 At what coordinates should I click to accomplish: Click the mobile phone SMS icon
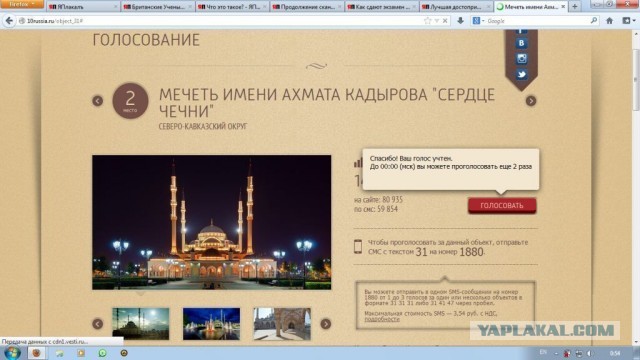tap(358, 247)
